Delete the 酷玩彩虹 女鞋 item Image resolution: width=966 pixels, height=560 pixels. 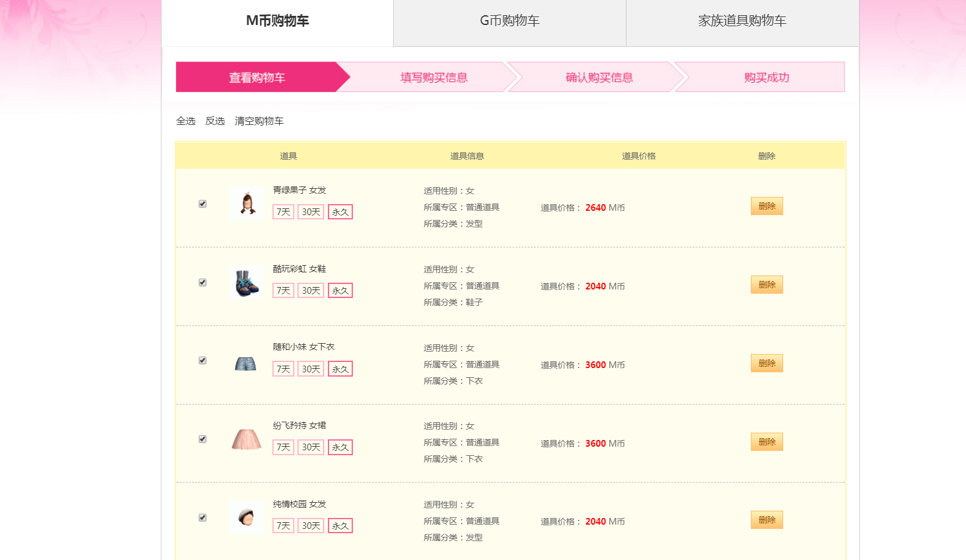point(767,285)
